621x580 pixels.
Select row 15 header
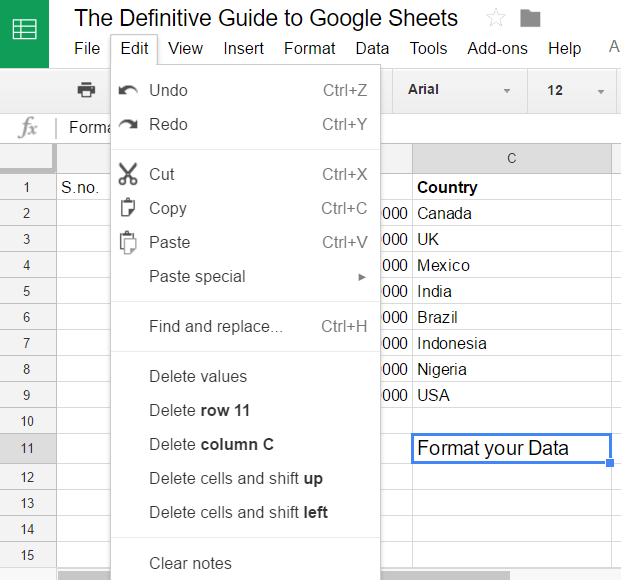tap(28, 555)
